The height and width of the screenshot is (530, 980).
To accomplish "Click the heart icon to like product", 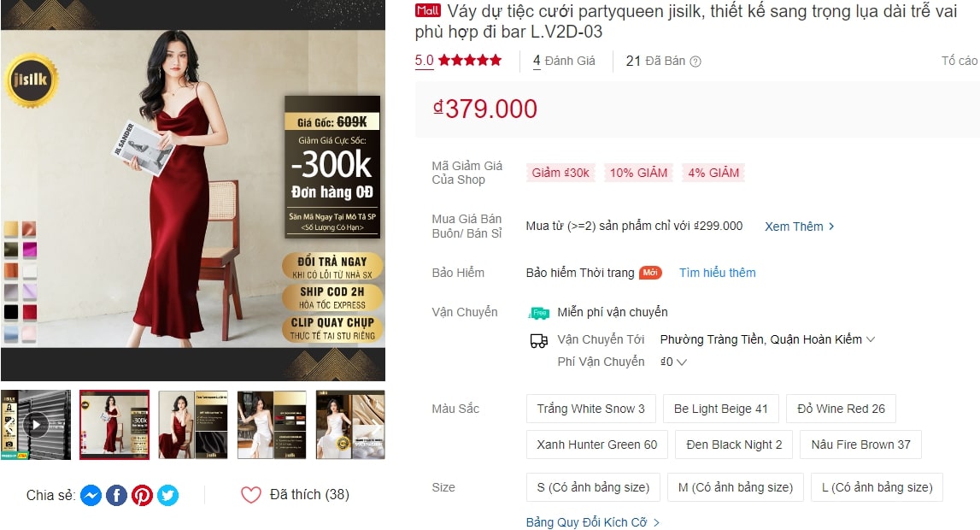I will pos(251,495).
